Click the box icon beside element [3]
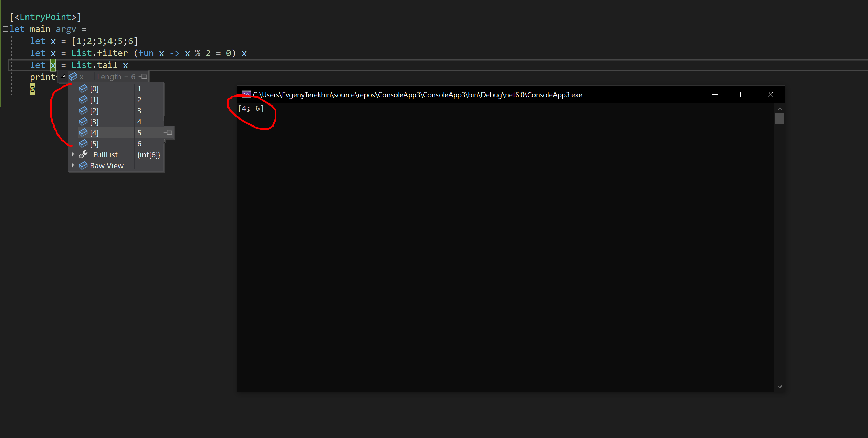 click(x=83, y=121)
